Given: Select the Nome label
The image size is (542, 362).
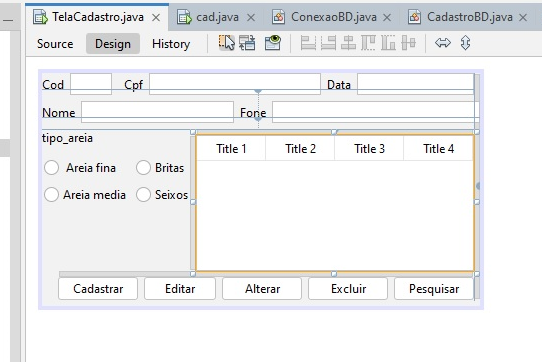Looking at the screenshot, I should coord(58,113).
